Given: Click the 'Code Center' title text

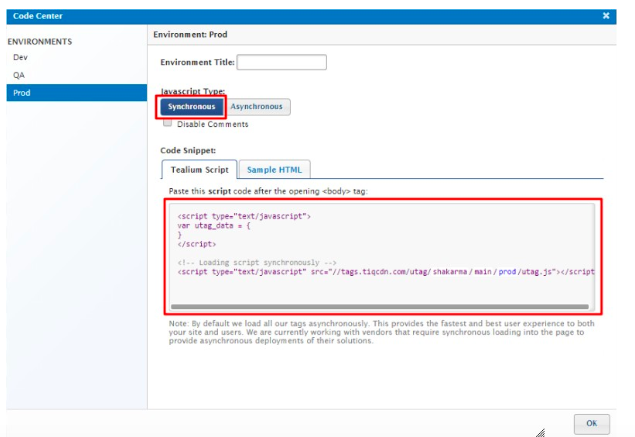Looking at the screenshot, I should click(38, 16).
